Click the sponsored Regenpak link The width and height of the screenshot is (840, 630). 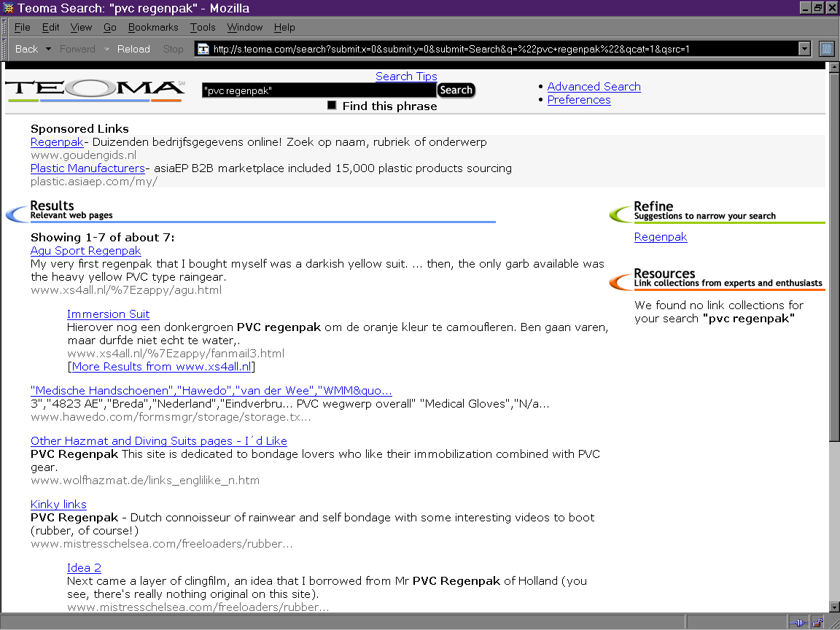(57, 142)
